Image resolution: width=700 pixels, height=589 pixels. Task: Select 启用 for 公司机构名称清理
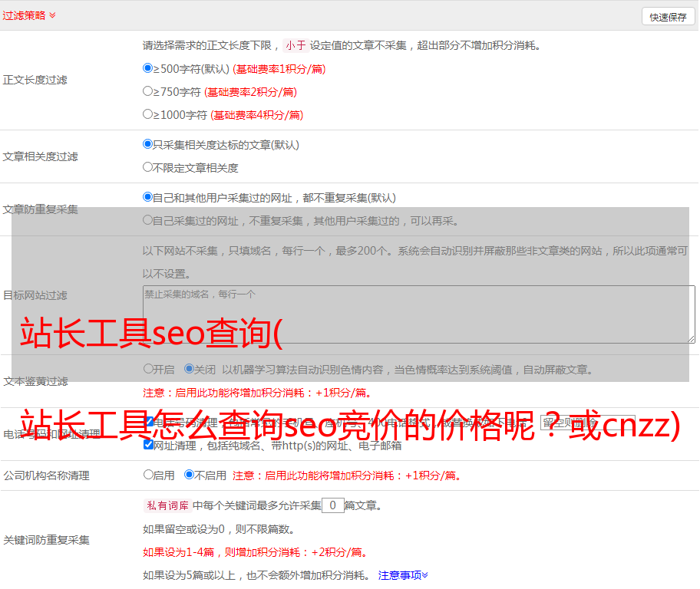click(x=149, y=475)
